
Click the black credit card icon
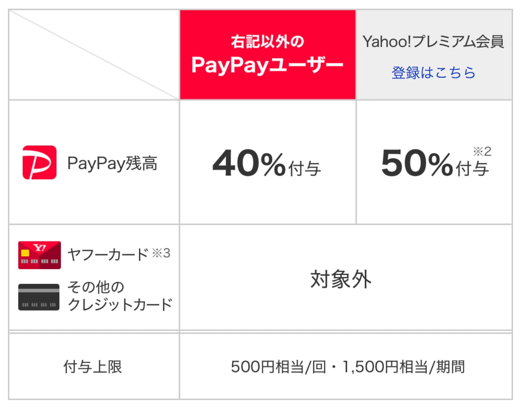39,297
